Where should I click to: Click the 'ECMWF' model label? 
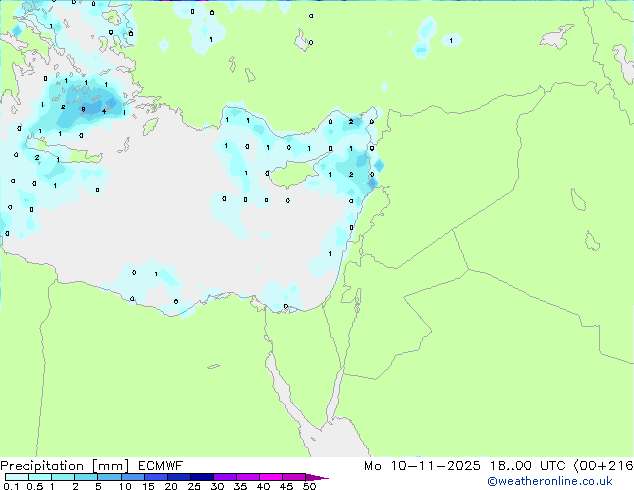161,466
